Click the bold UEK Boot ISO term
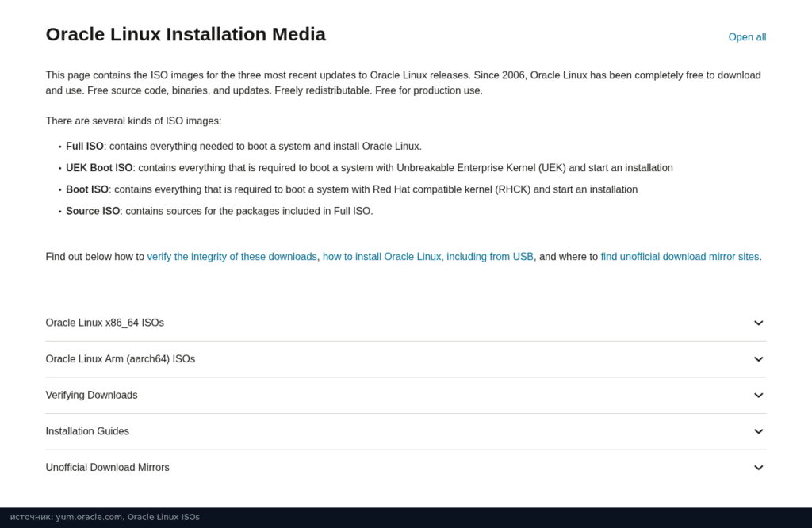Screen dimensions: 812x528 point(99,168)
